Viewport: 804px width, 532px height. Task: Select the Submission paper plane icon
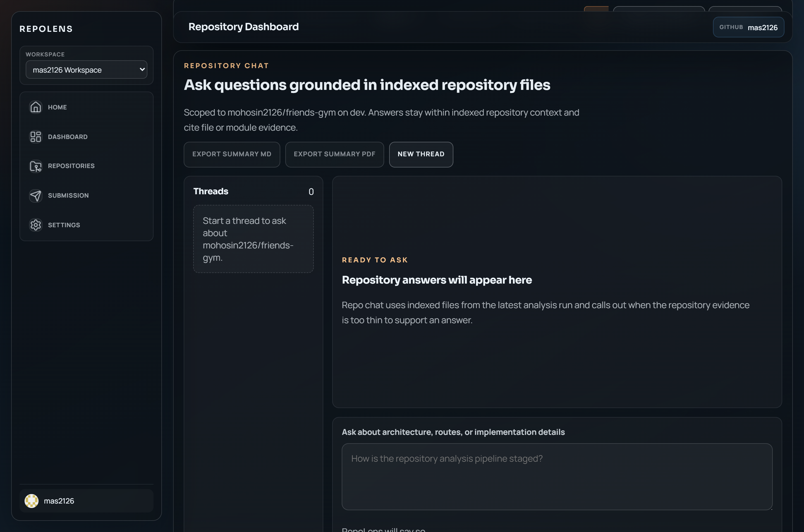36,195
